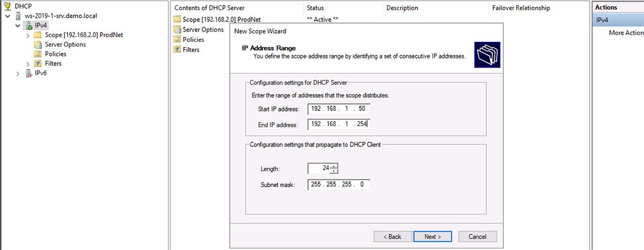Click the Server Options icon in tree
Image resolution: width=644 pixels, height=250 pixels.
(x=38, y=45)
